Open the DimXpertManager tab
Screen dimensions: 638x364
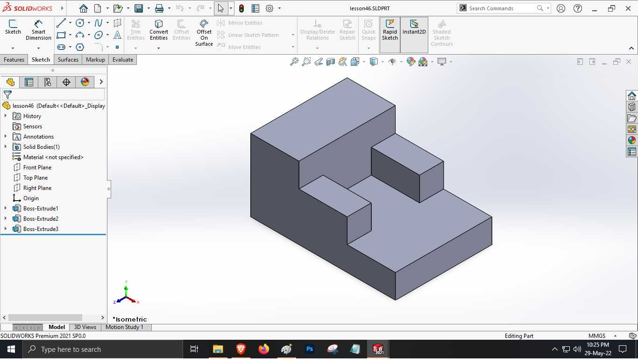pos(66,82)
